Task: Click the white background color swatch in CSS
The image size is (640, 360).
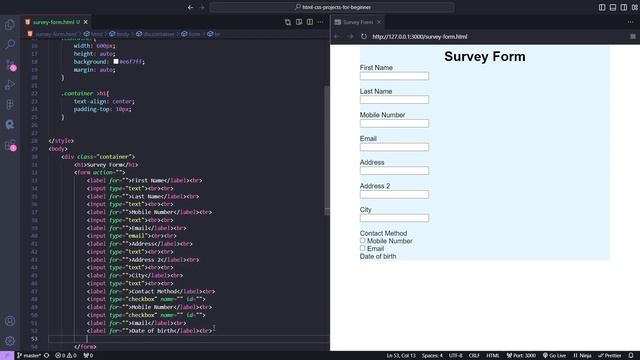Action: pyautogui.click(x=116, y=62)
